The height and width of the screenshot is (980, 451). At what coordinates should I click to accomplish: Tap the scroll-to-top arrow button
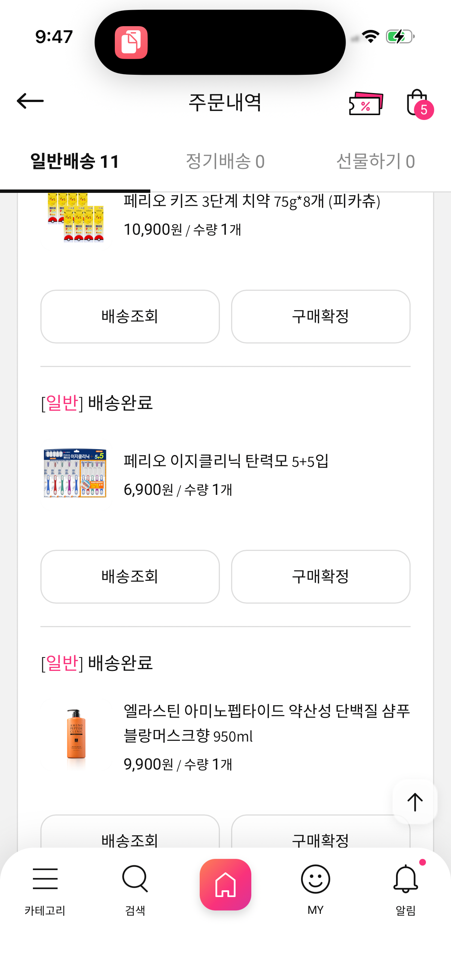coord(414,802)
